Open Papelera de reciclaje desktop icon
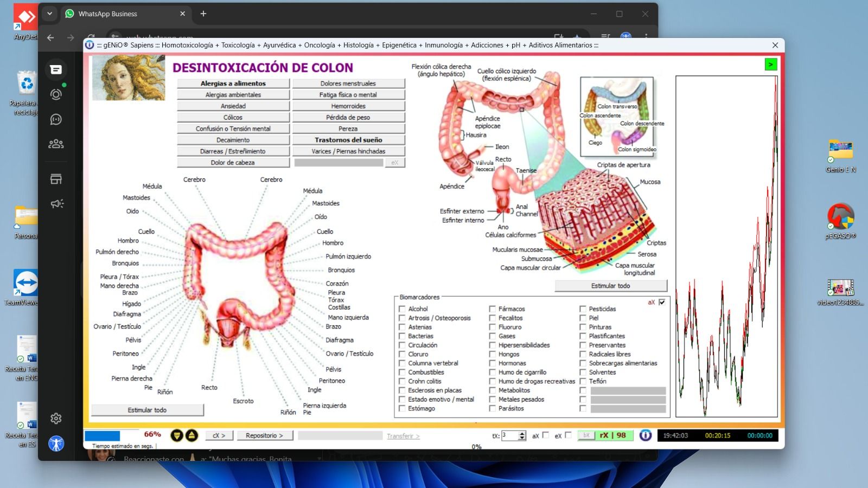This screenshot has width=868, height=488. click(25, 92)
